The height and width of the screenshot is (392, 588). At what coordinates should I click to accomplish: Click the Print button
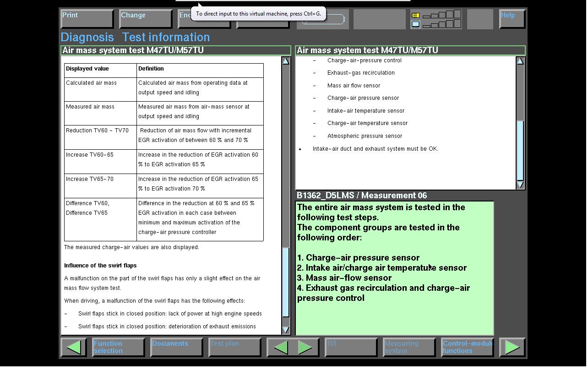coord(87,19)
